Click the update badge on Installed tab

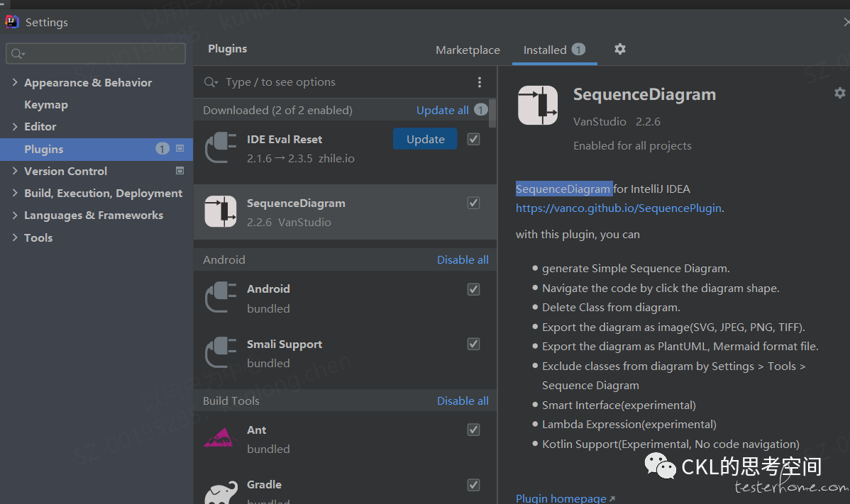(x=578, y=49)
